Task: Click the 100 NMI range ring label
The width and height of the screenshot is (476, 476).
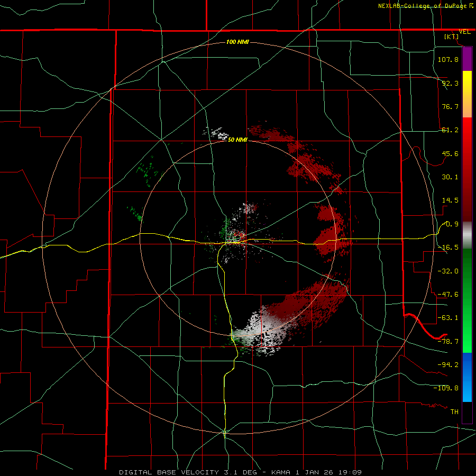Action: click(x=237, y=42)
